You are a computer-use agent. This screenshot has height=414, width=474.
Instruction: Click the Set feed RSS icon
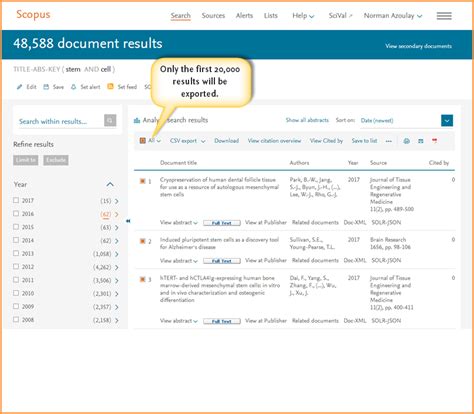110,87
